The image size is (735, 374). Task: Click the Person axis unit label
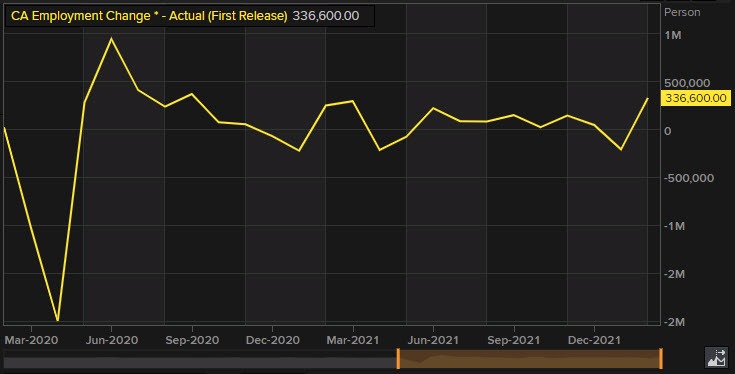click(x=682, y=12)
